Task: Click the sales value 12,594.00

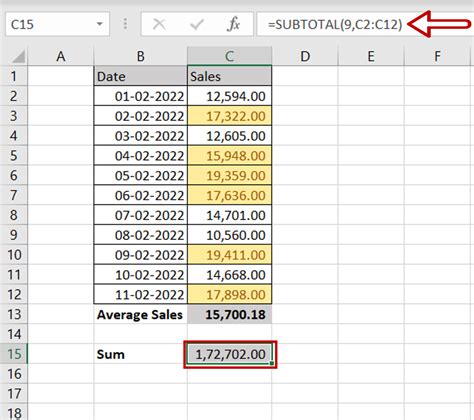Action: (x=230, y=96)
